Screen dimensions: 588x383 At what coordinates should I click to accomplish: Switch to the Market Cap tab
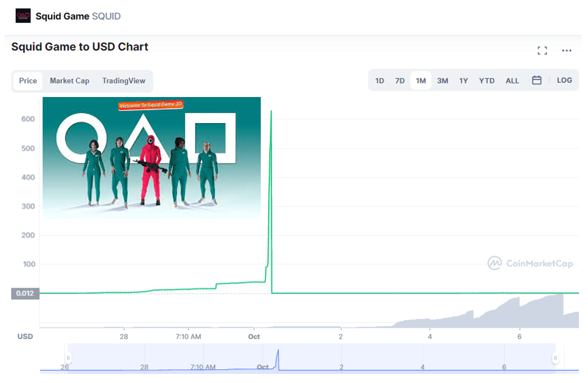(x=69, y=81)
